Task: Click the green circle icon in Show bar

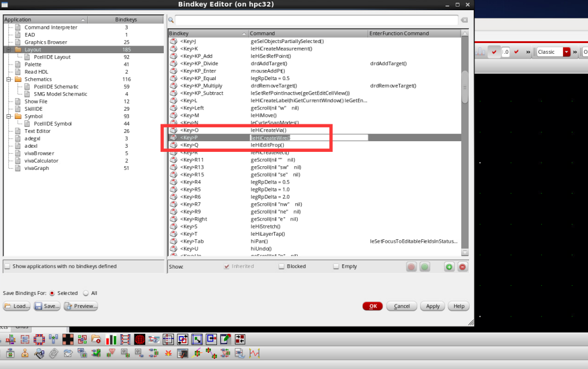Action: [x=424, y=267]
